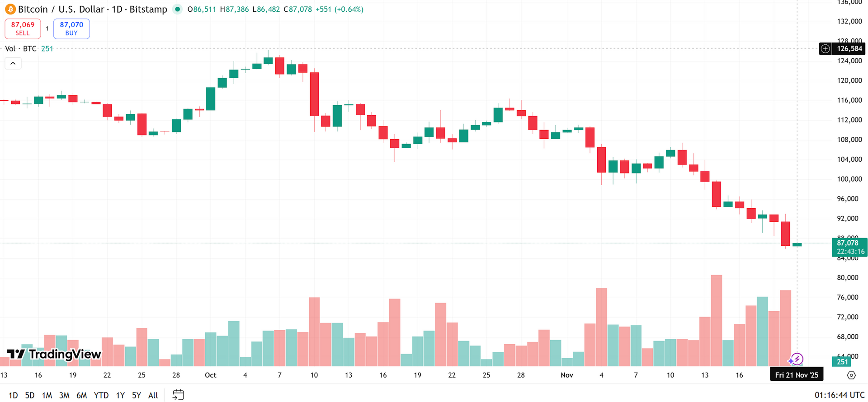Collapse the indicator legend with chevron

point(13,63)
